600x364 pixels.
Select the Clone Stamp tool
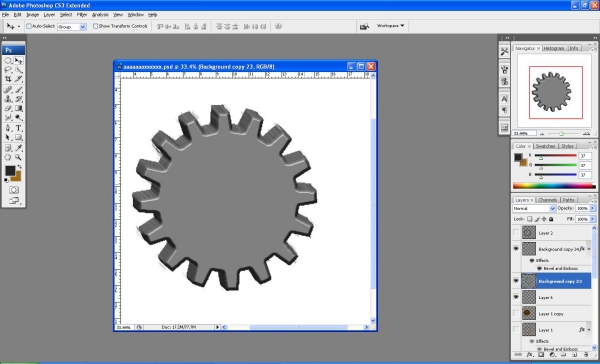8,99
